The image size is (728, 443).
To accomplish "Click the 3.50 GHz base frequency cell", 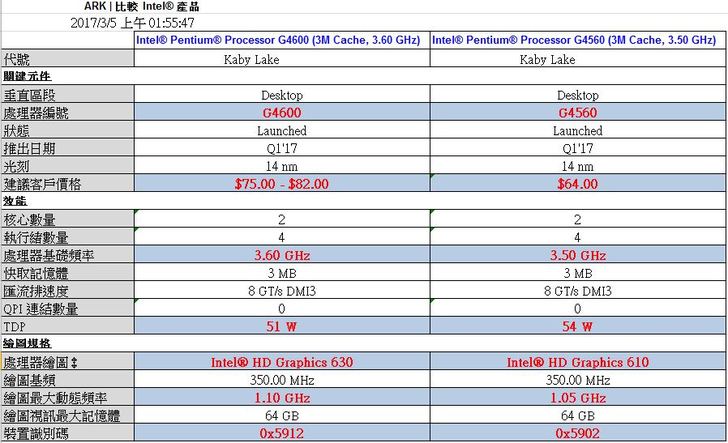I will click(578, 255).
